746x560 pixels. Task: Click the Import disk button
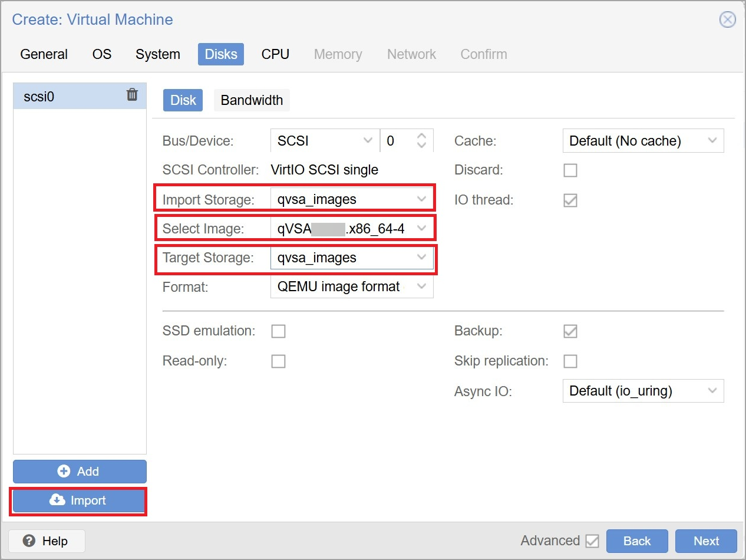[x=80, y=501]
